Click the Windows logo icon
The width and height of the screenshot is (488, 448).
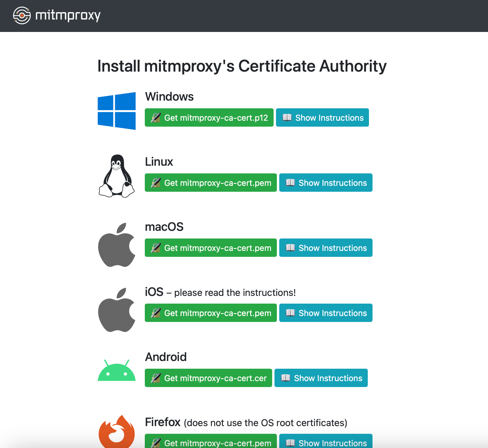coord(117,111)
